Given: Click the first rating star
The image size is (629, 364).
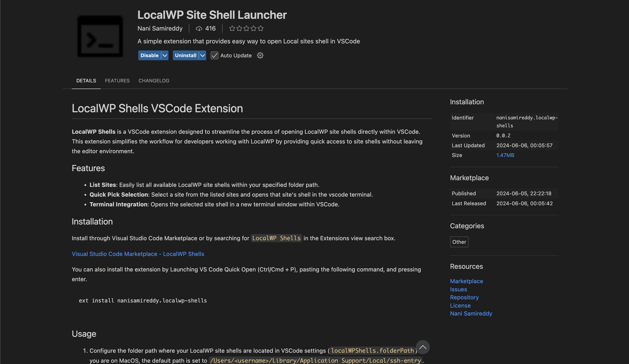Looking at the screenshot, I should [232, 28].
